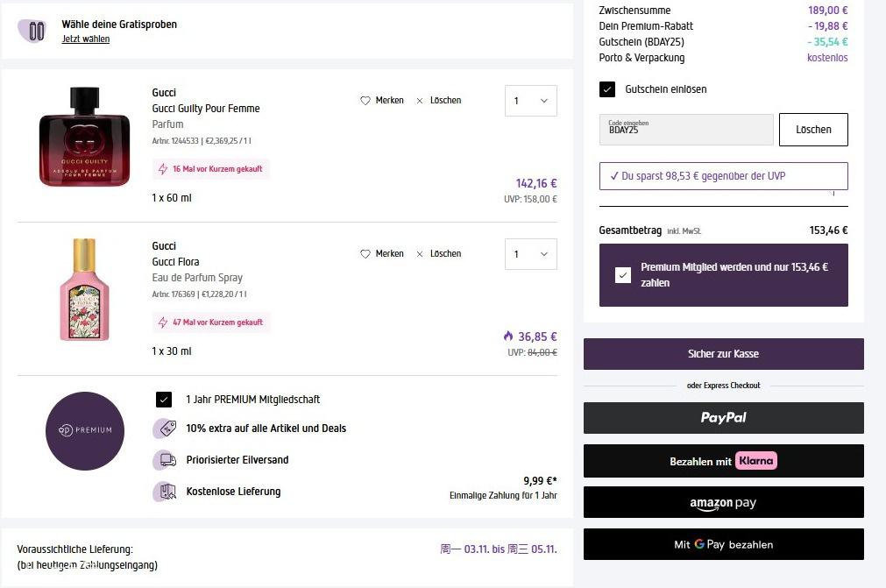Click heart icon for Gucci Flora Merken
Screen dimensions: 886x588
[x=365, y=254]
